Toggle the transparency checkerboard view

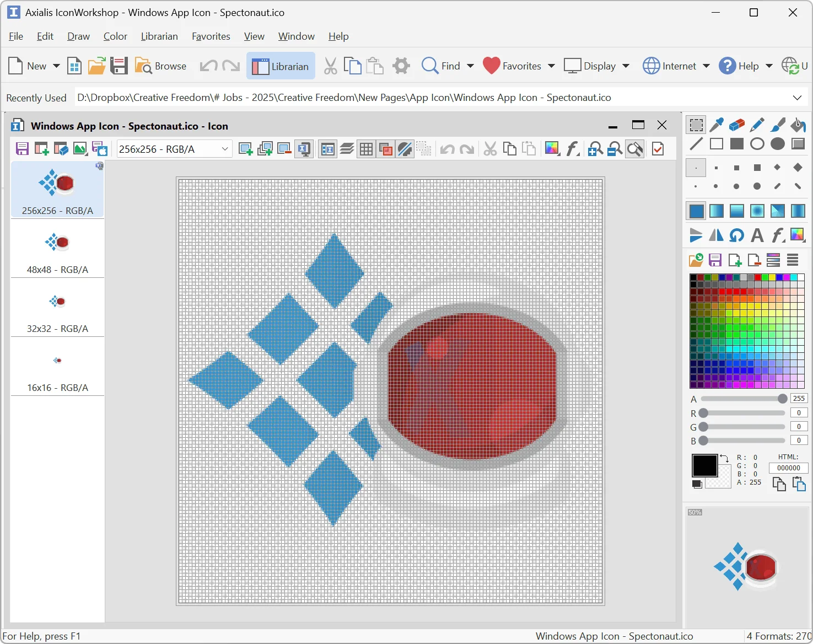coord(385,149)
